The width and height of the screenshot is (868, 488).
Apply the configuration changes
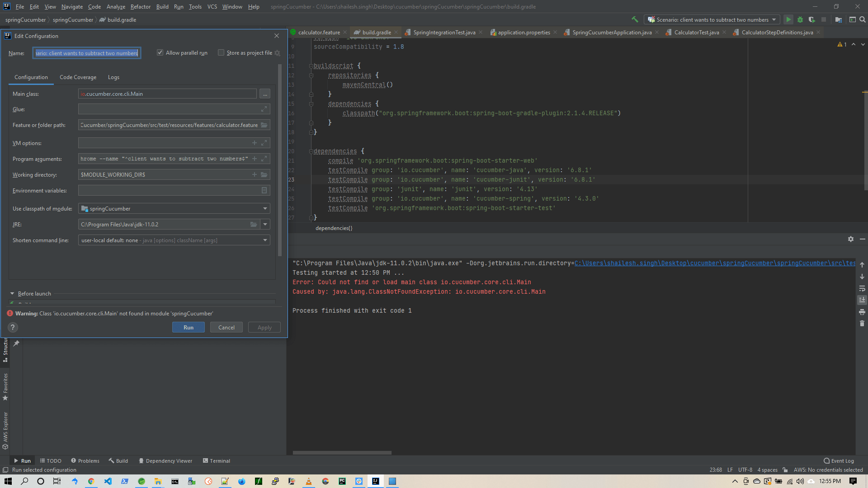click(264, 327)
